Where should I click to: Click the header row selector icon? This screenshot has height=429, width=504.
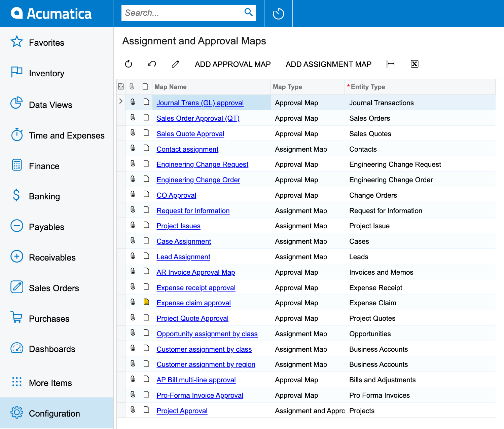pos(121,86)
